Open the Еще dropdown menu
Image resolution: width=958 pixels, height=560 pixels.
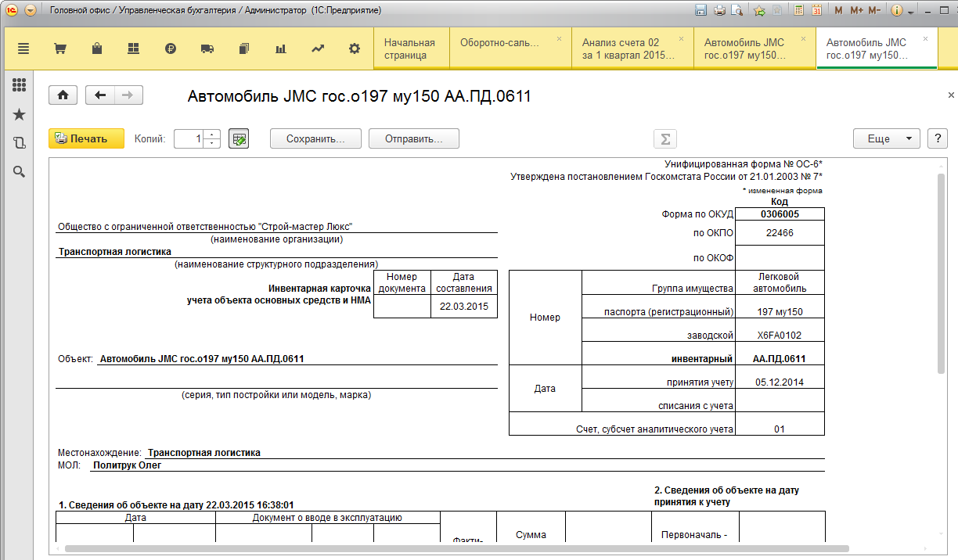click(x=886, y=138)
